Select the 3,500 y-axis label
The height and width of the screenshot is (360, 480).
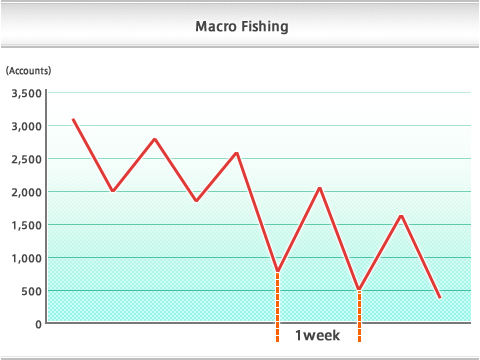(x=27, y=93)
